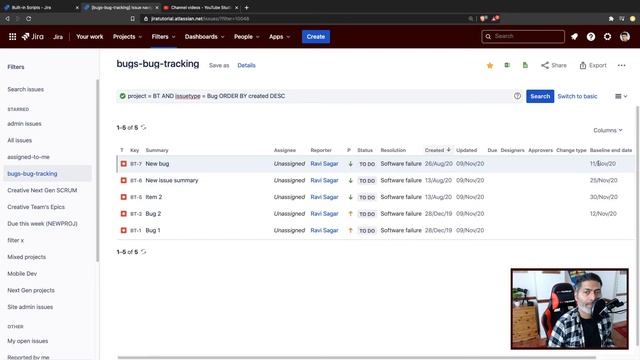Open the Help question mark menu
Viewport: 640px width, 360px height.
click(x=591, y=37)
